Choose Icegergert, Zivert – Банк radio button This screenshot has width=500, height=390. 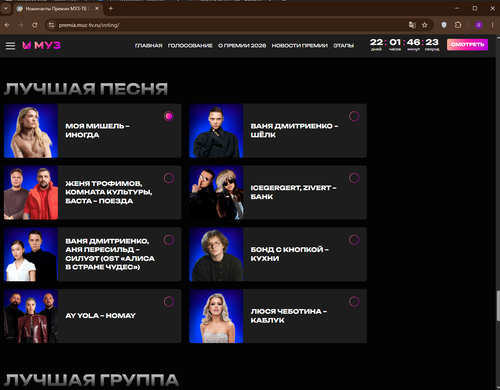click(x=354, y=178)
